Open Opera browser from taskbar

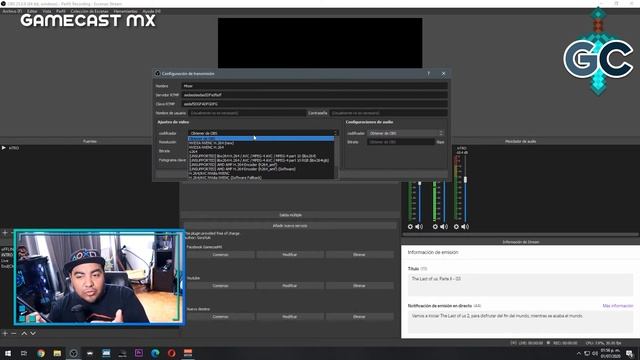171,353
